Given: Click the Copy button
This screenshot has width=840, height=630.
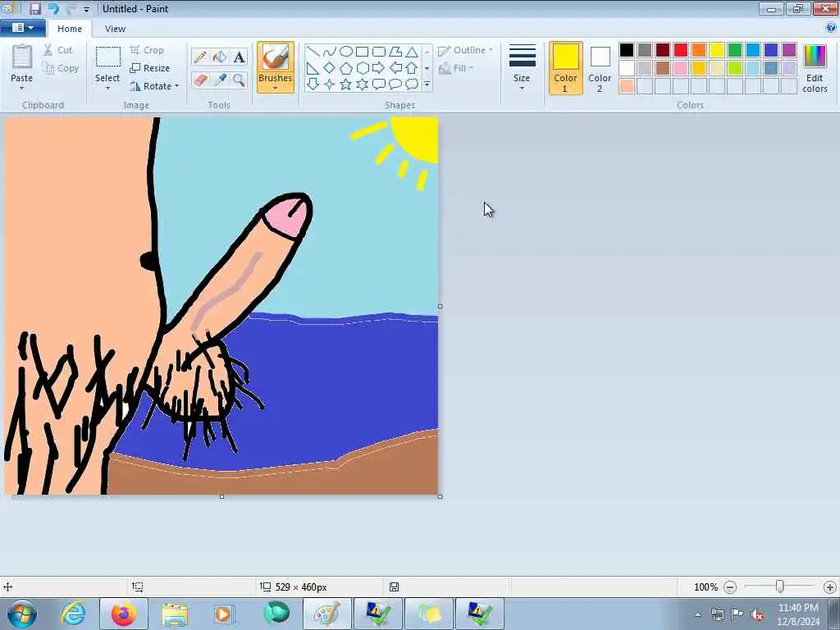Looking at the screenshot, I should (x=61, y=68).
